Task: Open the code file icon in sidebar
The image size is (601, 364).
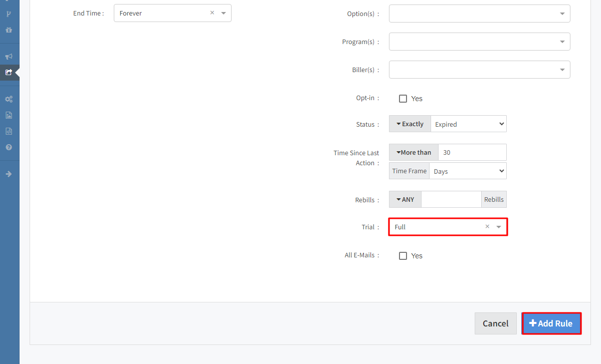Action: click(x=9, y=131)
